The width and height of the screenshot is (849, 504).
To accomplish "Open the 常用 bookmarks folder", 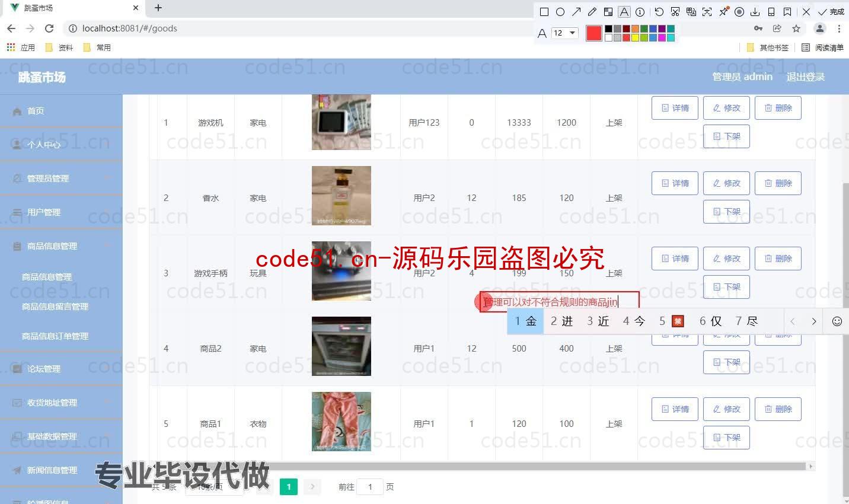I will tap(97, 47).
